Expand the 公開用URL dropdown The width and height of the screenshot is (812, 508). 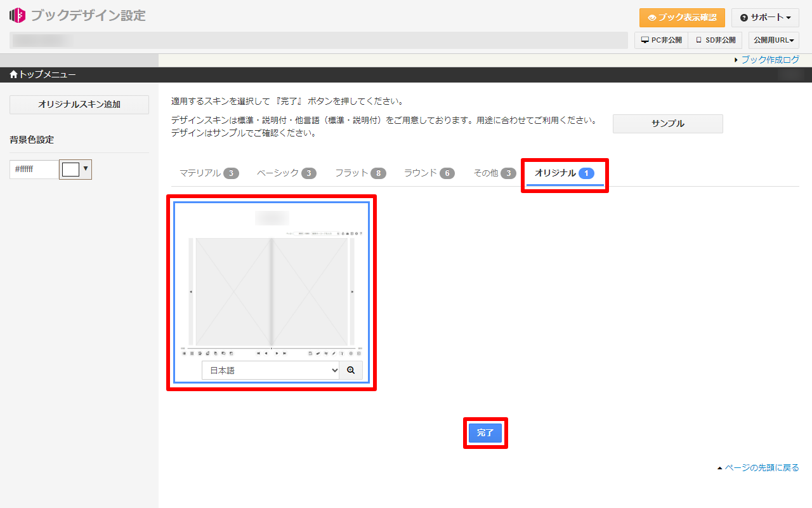coord(773,40)
